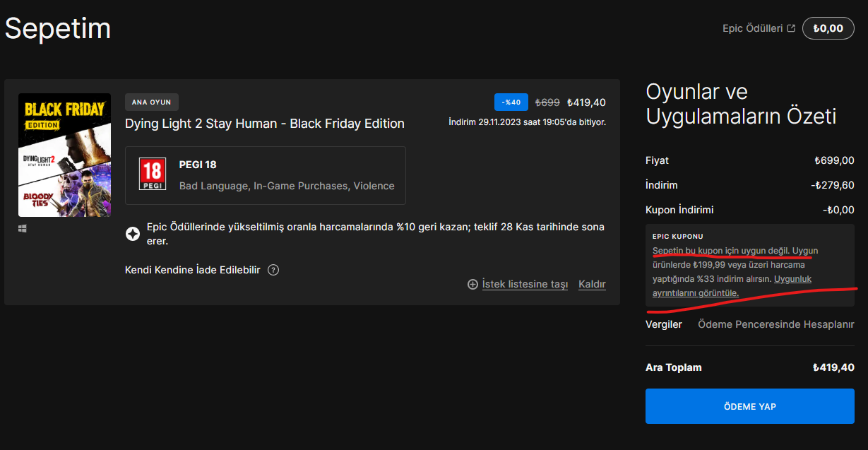Click the -%40 discount badge
Viewport: 868px width, 450px height.
pyautogui.click(x=511, y=102)
